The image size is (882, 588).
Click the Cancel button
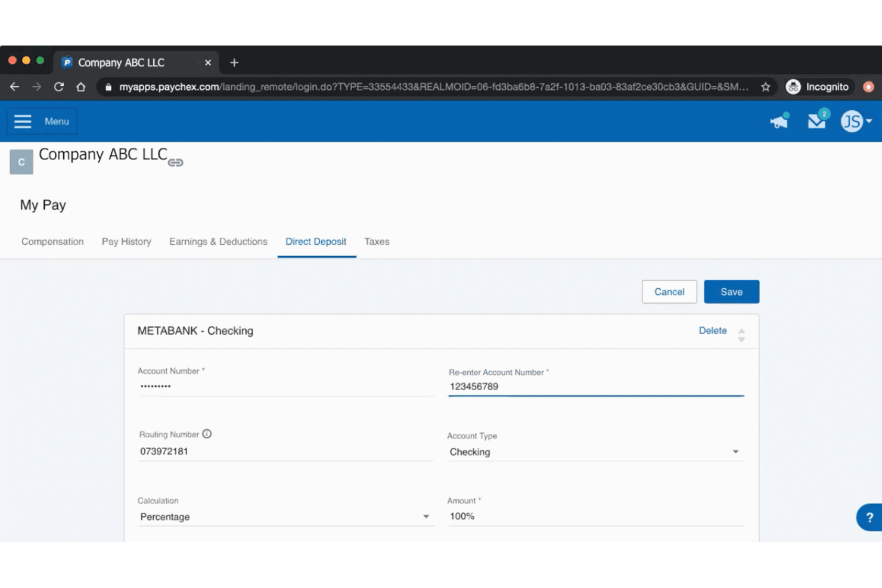(669, 292)
